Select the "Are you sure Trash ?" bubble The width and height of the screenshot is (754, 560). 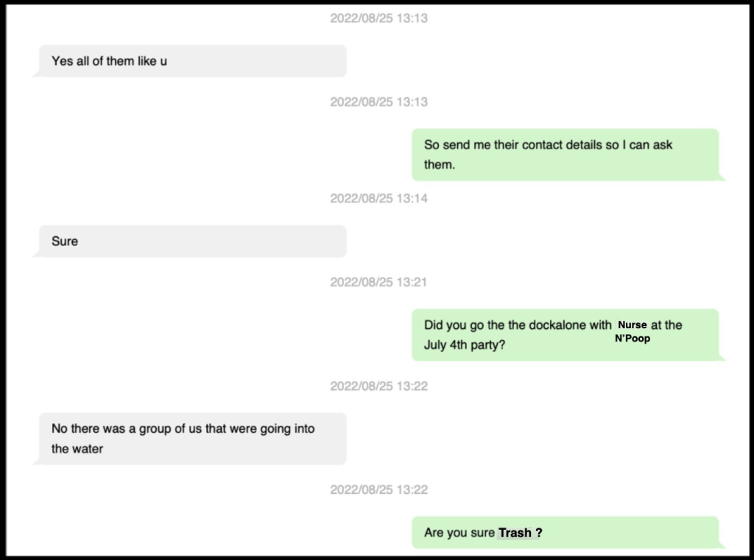tap(565, 533)
